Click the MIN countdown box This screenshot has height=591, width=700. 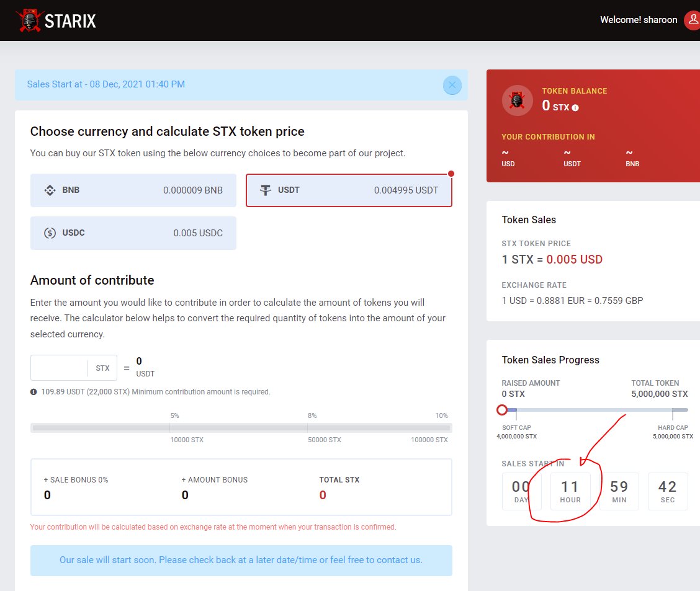(619, 491)
